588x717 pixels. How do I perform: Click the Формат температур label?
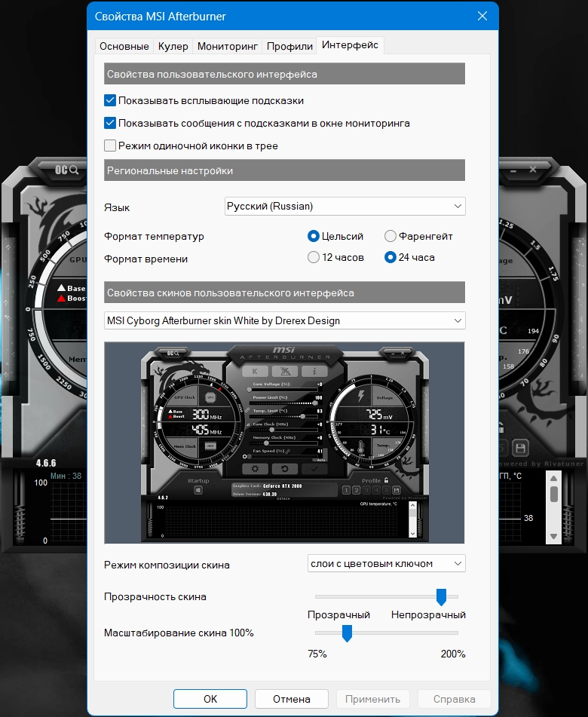[154, 237]
